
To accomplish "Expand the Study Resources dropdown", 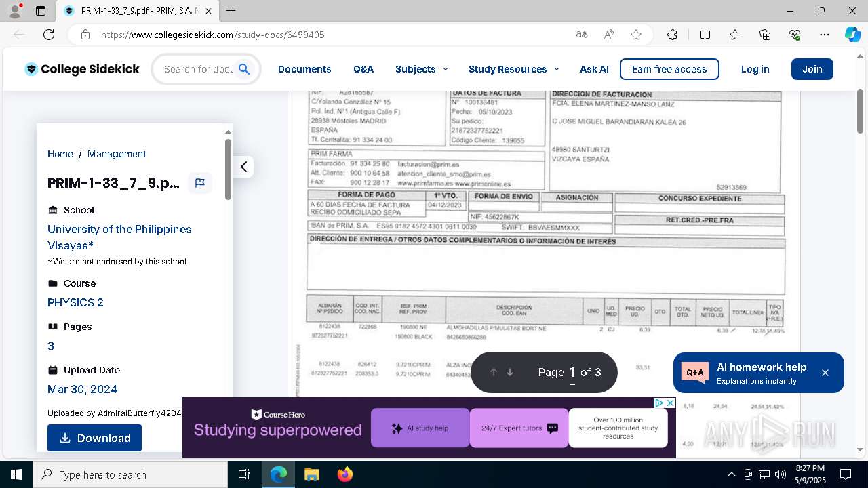I will tap(514, 69).
